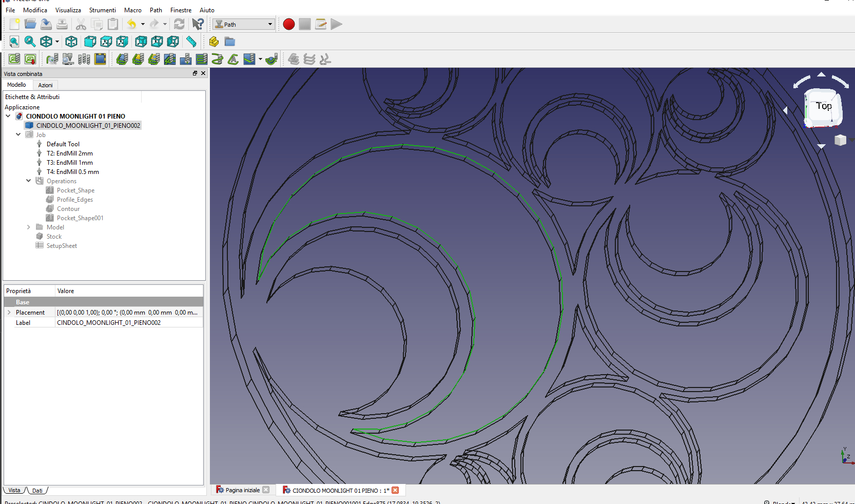Select the Drilling operation icon

click(186, 59)
